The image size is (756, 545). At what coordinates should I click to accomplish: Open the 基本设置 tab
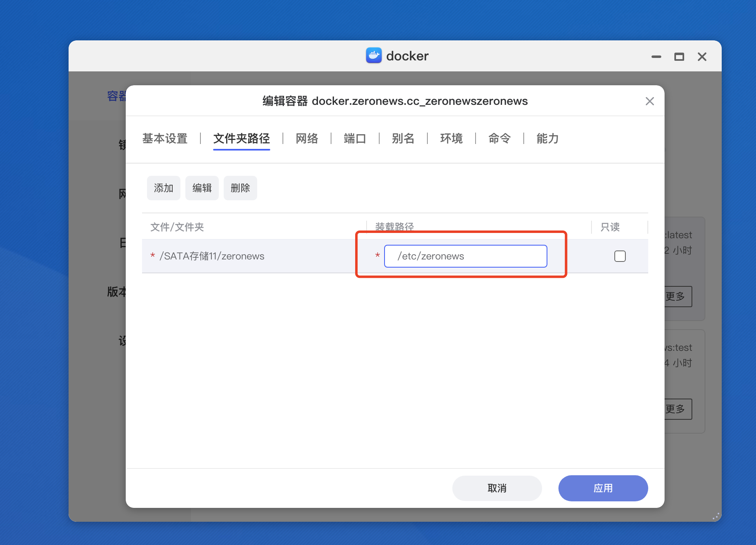(x=165, y=139)
